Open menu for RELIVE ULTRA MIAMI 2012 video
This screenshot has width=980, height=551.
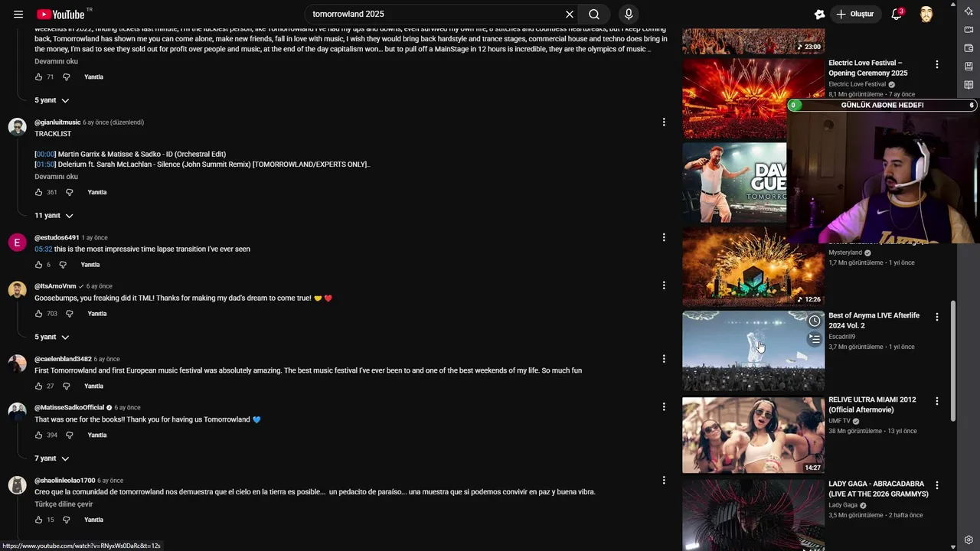point(936,401)
